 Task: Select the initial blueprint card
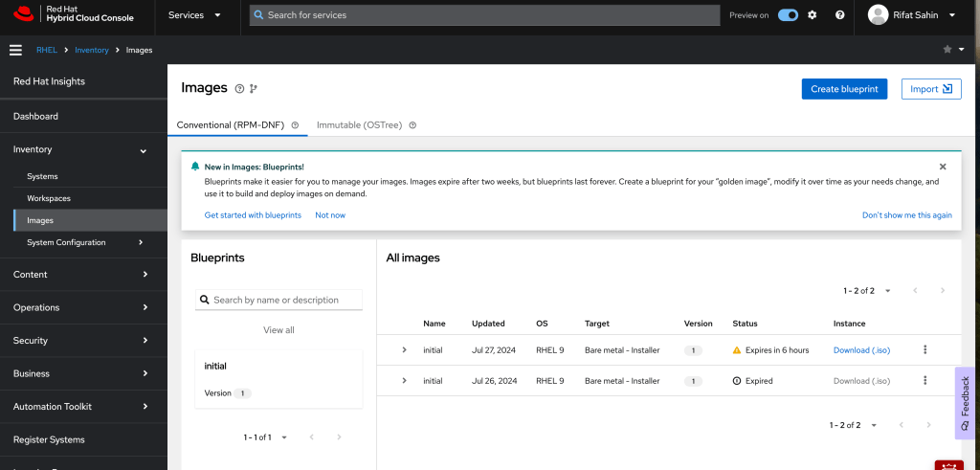pos(278,379)
